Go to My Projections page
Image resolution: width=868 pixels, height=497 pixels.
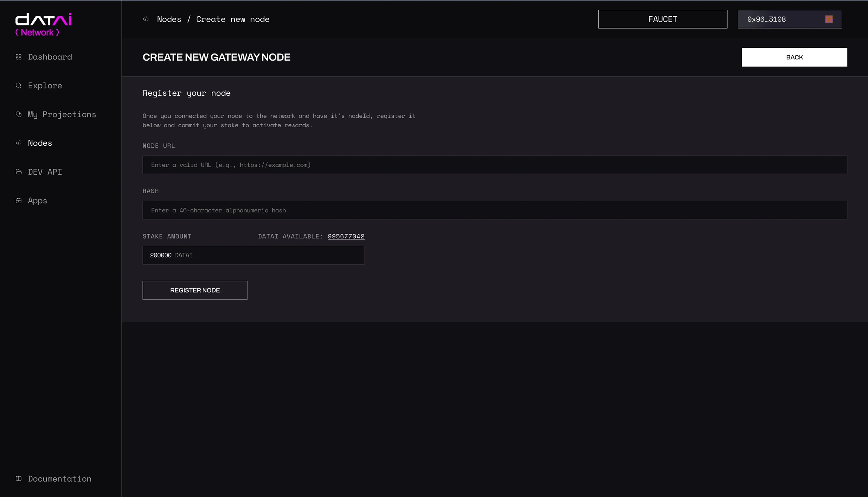[x=62, y=114]
